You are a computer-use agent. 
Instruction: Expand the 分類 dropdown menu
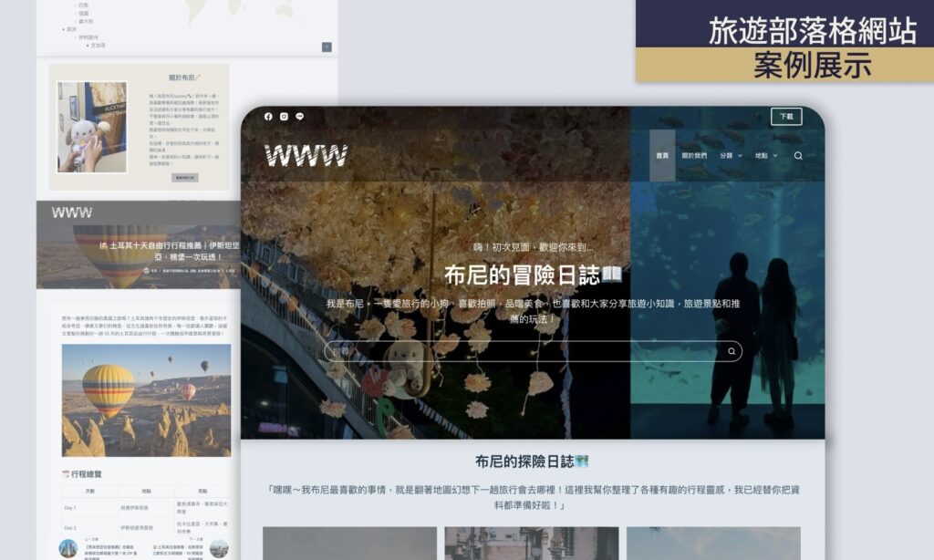tap(731, 156)
